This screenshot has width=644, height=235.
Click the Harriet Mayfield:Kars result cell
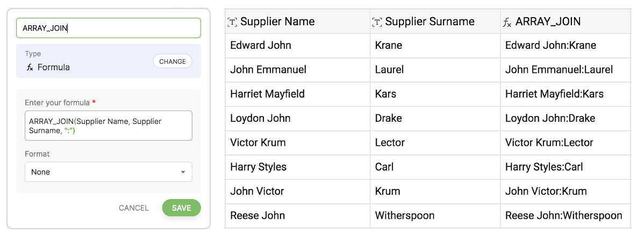click(554, 94)
